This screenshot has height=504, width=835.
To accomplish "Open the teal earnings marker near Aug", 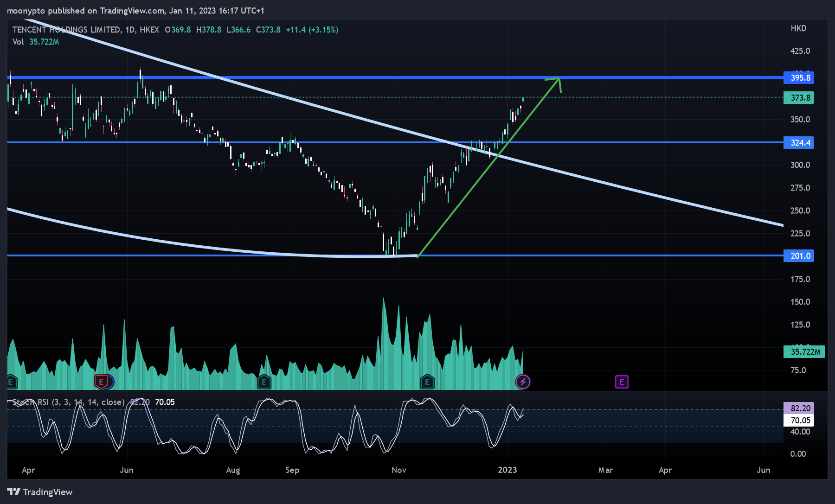I will [264, 382].
